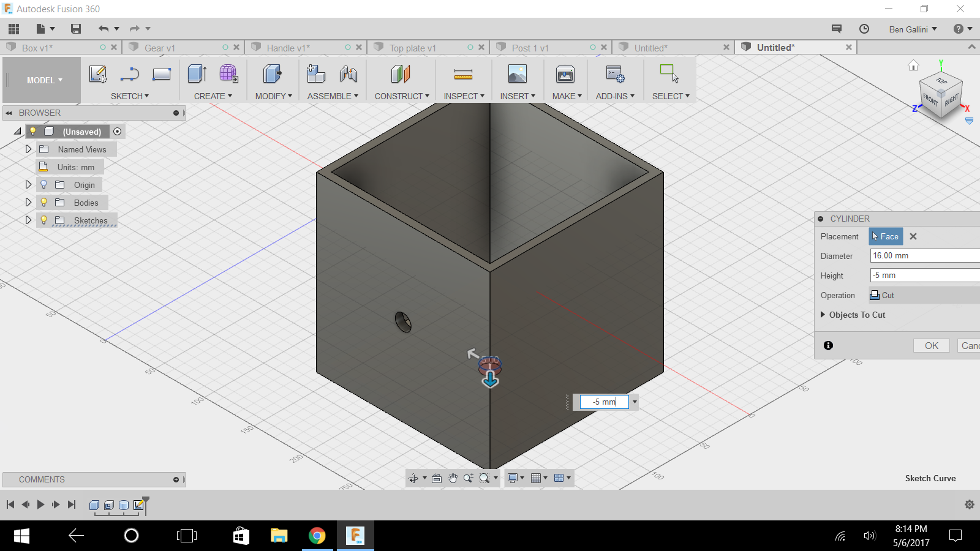Open the user Ben Gallini menu
The height and width of the screenshot is (551, 980).
pos(913,29)
